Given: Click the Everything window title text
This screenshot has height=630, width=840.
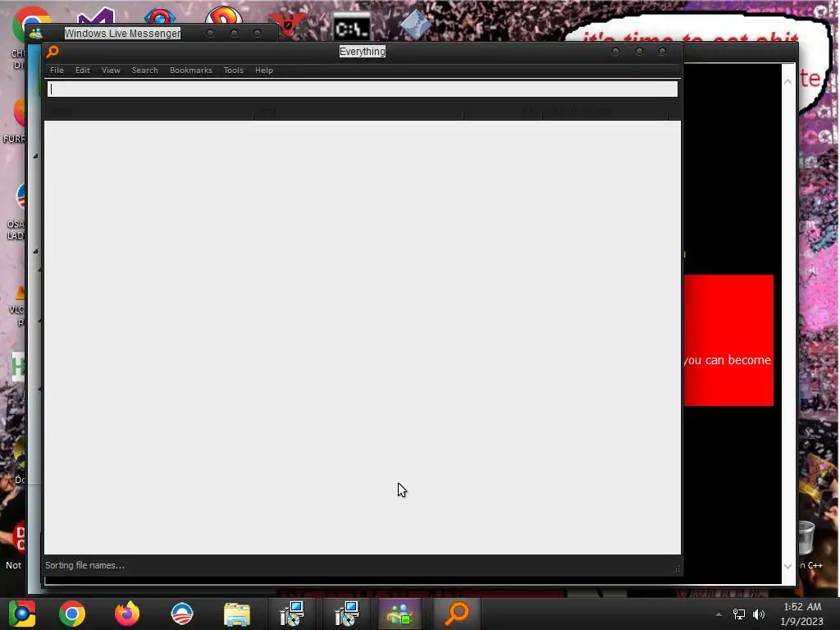Looking at the screenshot, I should pyautogui.click(x=362, y=52).
